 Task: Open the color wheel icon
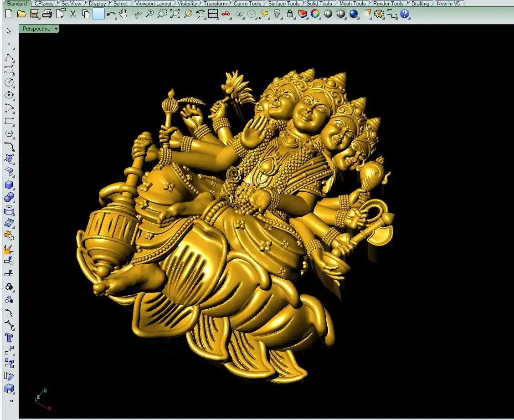315,14
